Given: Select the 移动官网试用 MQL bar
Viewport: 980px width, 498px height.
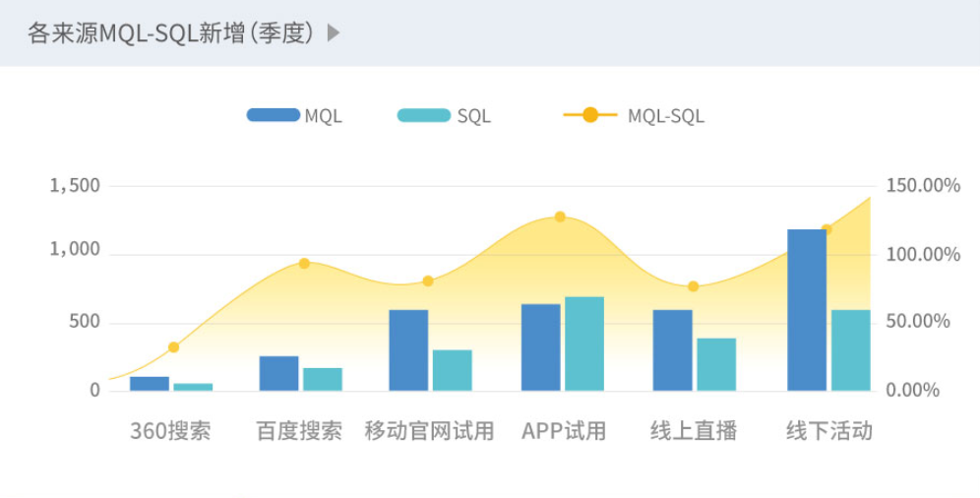Looking at the screenshot, I should point(408,350).
